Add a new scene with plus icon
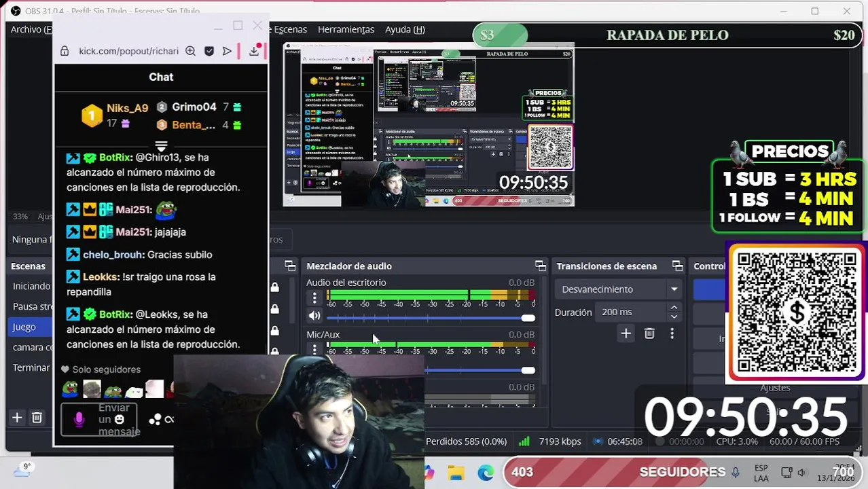Viewport: 868px width, 489px height. (x=17, y=418)
